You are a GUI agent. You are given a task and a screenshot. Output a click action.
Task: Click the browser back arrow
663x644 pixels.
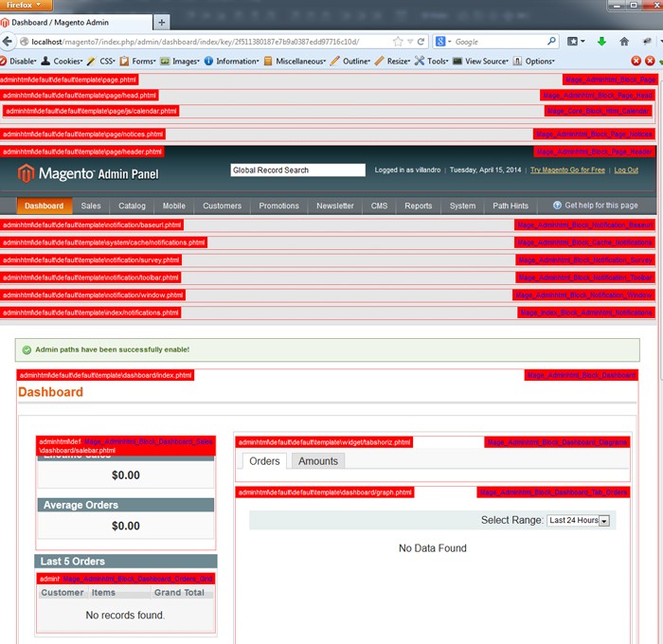(x=7, y=42)
